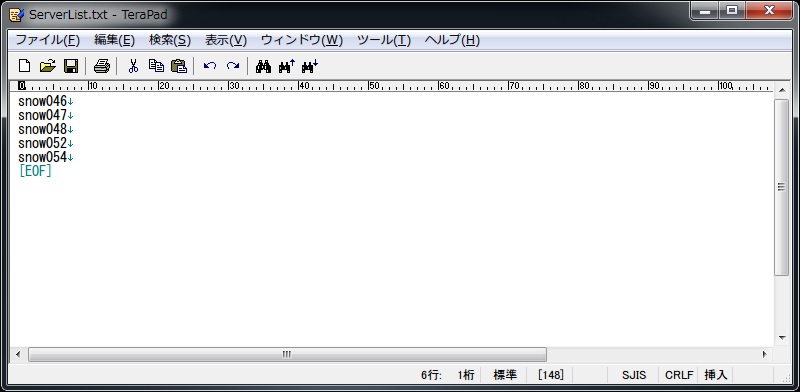Click the 6行 line number status
Screen dimensions: 800x392
pos(431,375)
